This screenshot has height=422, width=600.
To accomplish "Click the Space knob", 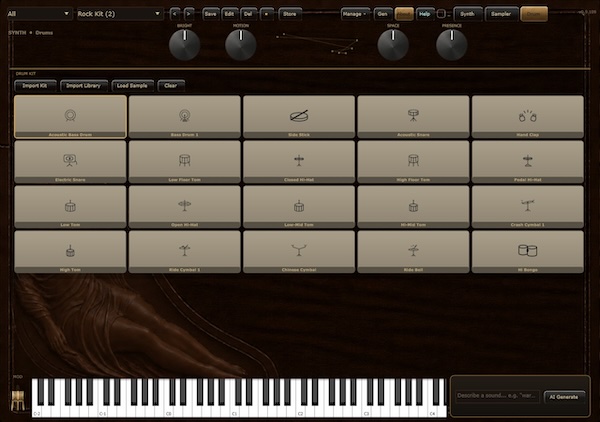I will pos(393,45).
